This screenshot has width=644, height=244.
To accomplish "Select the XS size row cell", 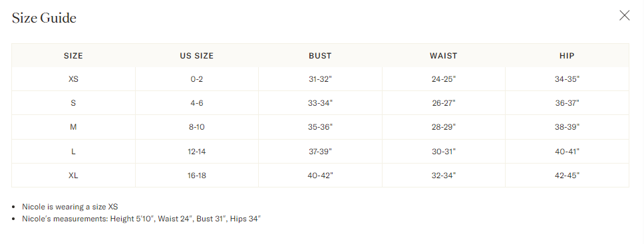I will point(74,79).
